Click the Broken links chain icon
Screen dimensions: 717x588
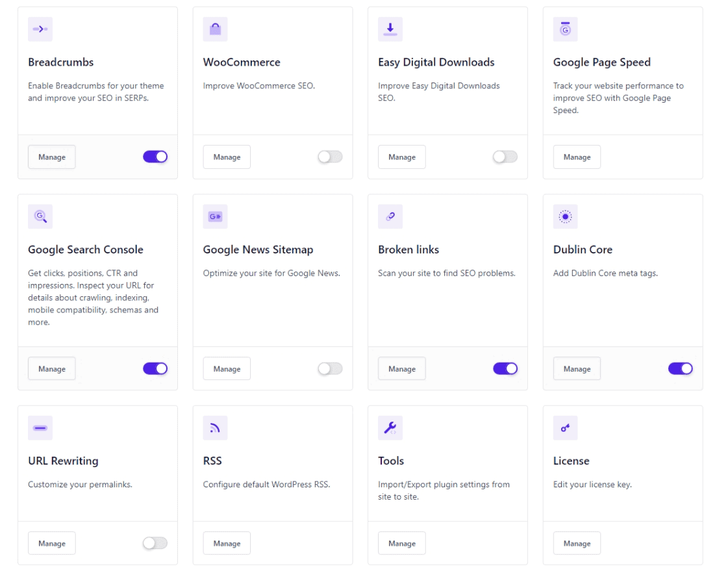point(390,216)
